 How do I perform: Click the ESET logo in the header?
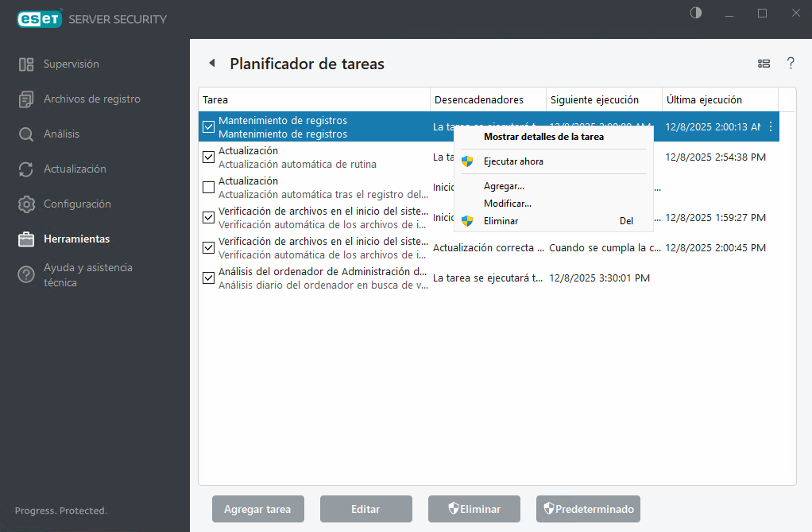(39, 17)
